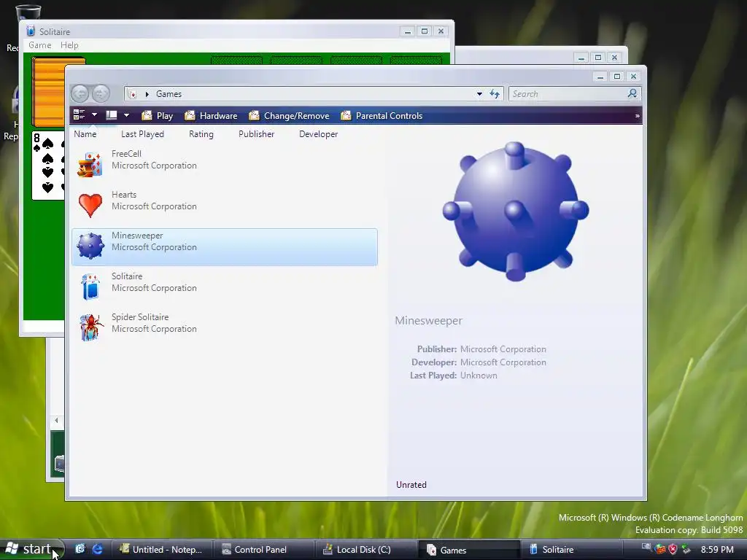Switch to Solitaire taskbar button

(x=571, y=550)
